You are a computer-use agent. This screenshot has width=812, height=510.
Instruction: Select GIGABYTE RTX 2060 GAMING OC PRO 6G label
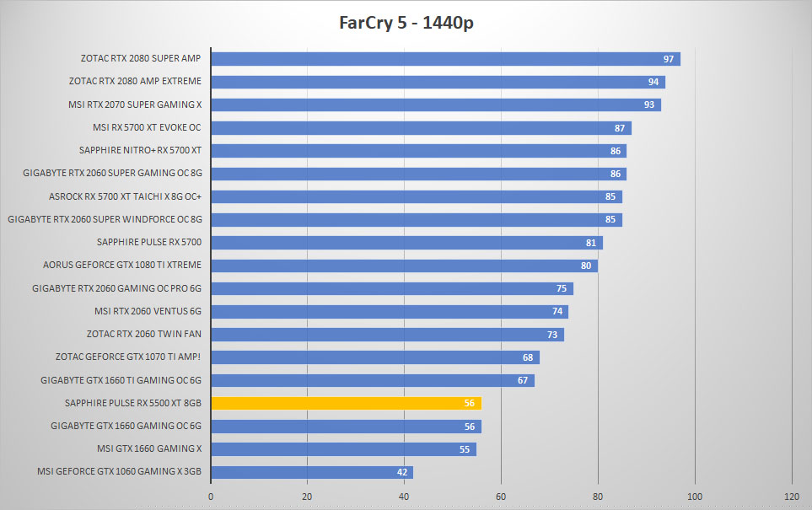point(116,288)
